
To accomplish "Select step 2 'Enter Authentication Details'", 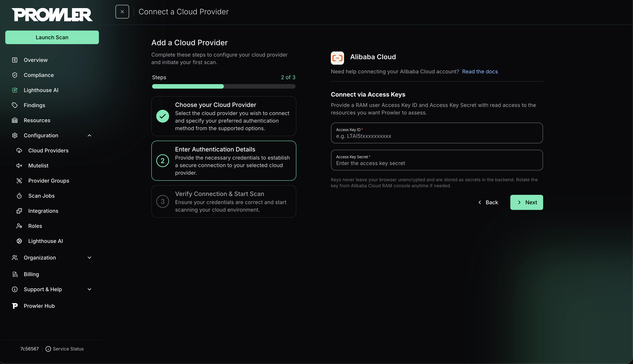I will pos(224,161).
